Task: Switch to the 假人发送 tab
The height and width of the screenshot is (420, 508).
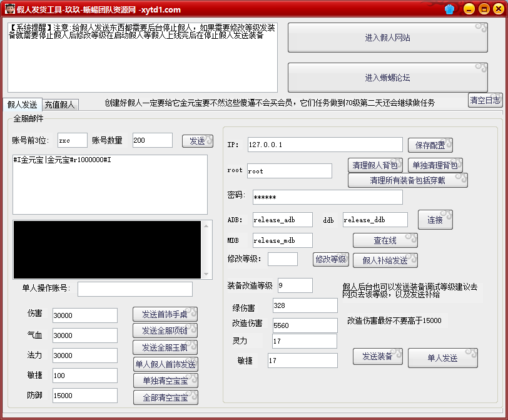Action: [x=22, y=105]
